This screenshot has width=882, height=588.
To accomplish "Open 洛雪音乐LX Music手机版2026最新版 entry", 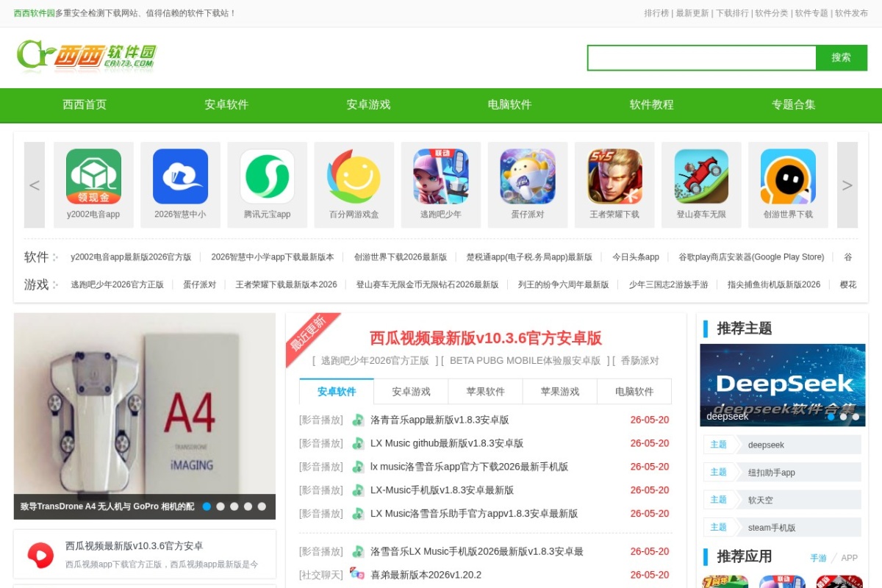I will 477,551.
